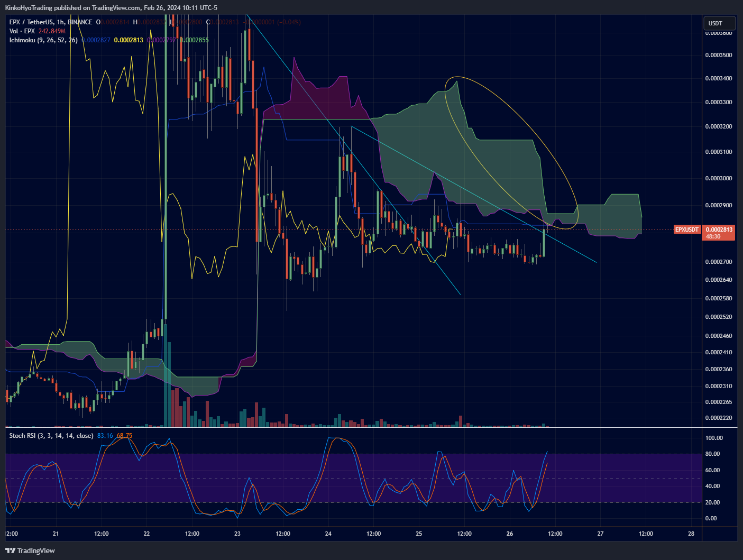
Task: Click the 0.0002580 price axis label
Action: click(x=719, y=299)
